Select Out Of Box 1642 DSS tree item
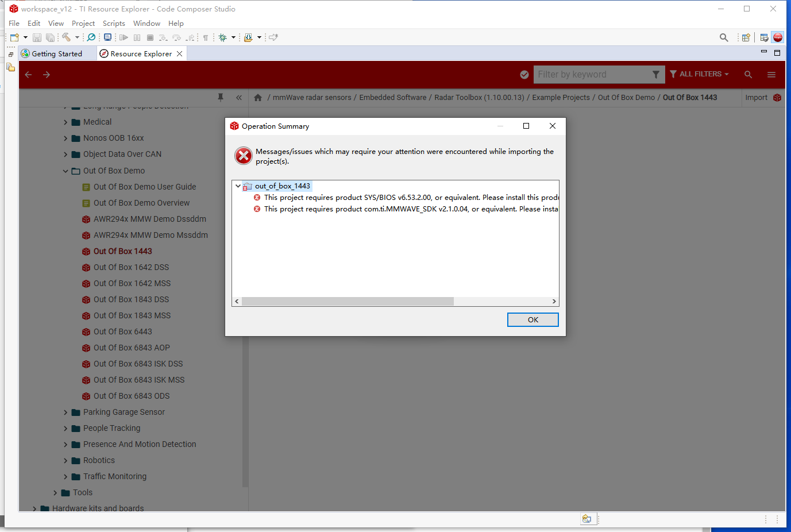Screen dimensions: 791x532 (131, 267)
